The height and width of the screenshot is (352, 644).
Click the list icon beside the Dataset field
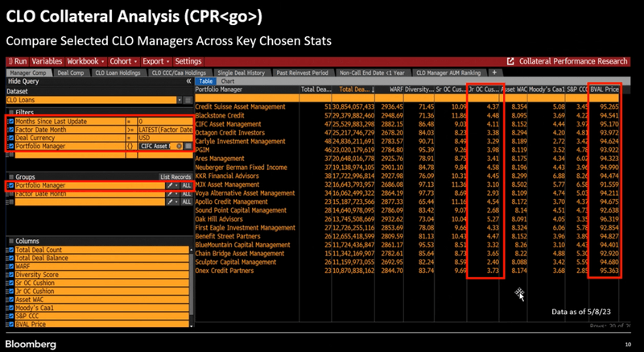click(x=188, y=101)
